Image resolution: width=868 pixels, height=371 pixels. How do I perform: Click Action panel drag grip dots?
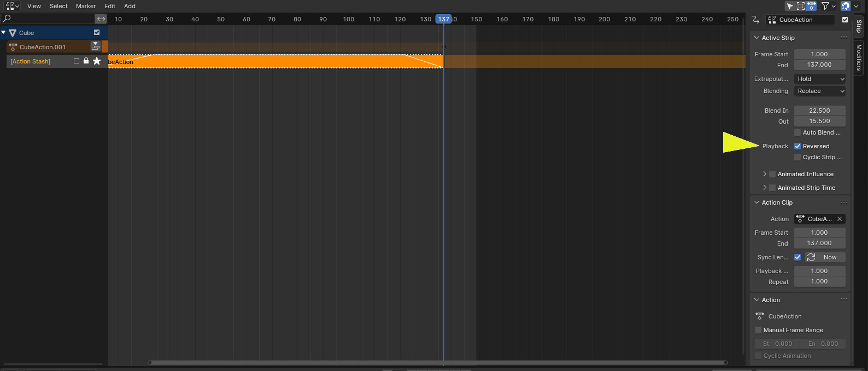click(x=844, y=300)
